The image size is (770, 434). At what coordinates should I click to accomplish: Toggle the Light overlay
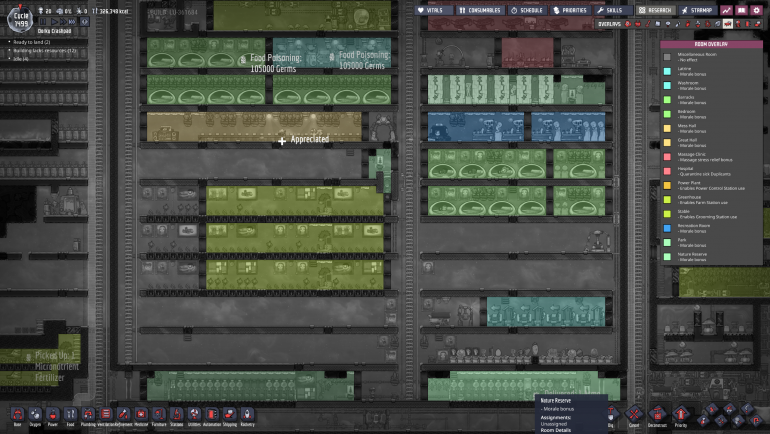point(668,24)
